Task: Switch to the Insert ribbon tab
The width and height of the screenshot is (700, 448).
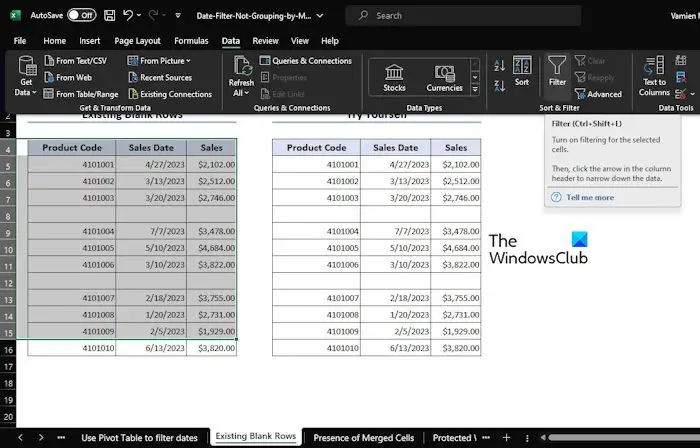Action: 90,41
